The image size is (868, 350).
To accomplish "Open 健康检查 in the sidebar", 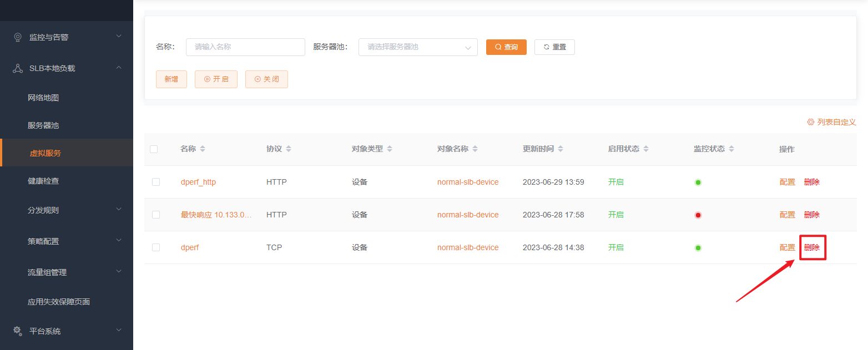I will [x=43, y=181].
